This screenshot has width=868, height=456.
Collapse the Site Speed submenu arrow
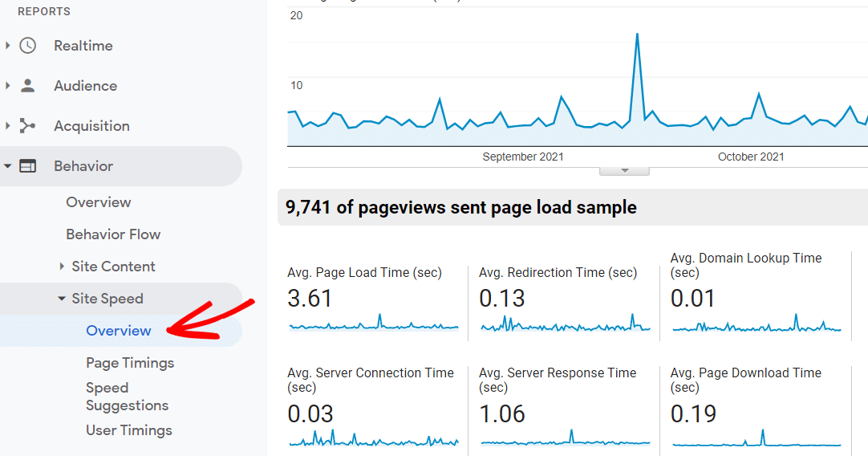(x=62, y=299)
